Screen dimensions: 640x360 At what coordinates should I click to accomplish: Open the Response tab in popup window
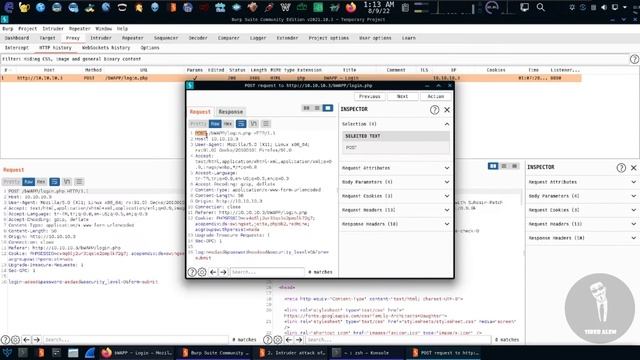pos(231,112)
